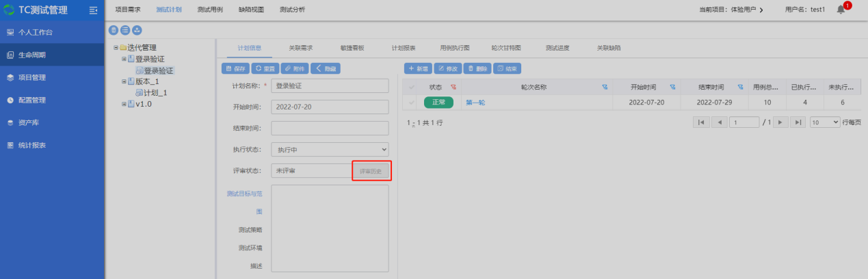Click the 开始时间 column filter icon

coord(673,88)
